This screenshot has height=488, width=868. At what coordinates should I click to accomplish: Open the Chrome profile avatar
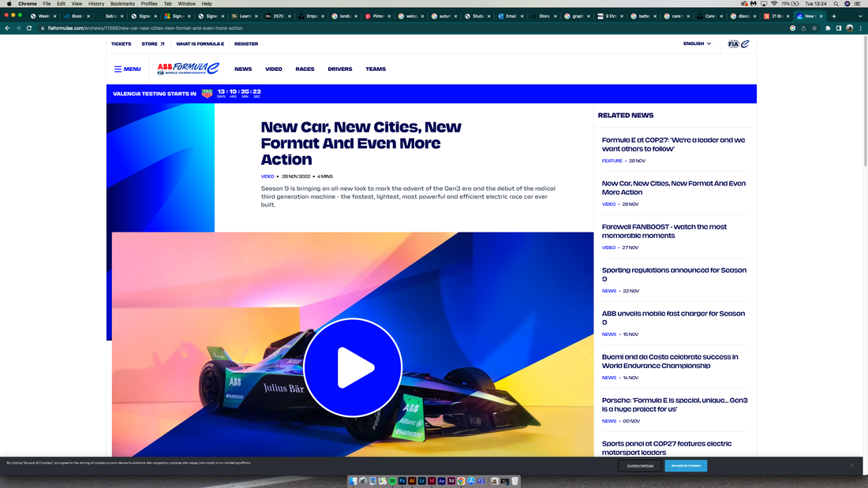tap(849, 28)
